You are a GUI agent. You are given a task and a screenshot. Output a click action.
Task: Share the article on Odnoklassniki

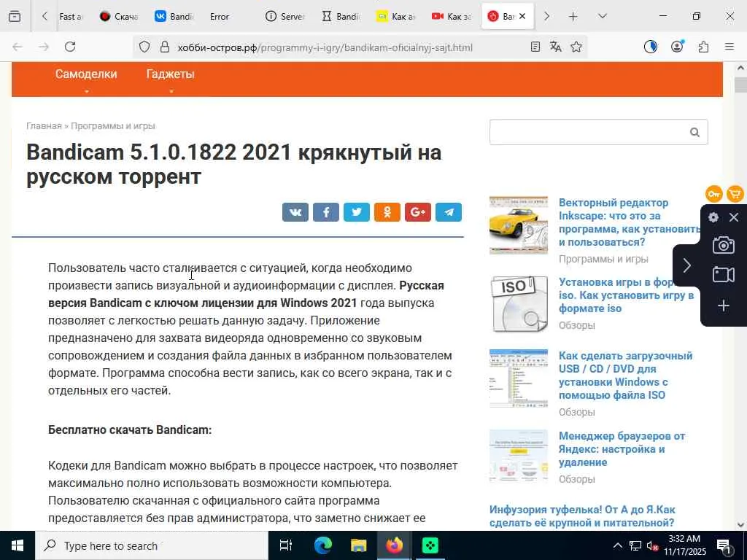pos(387,212)
